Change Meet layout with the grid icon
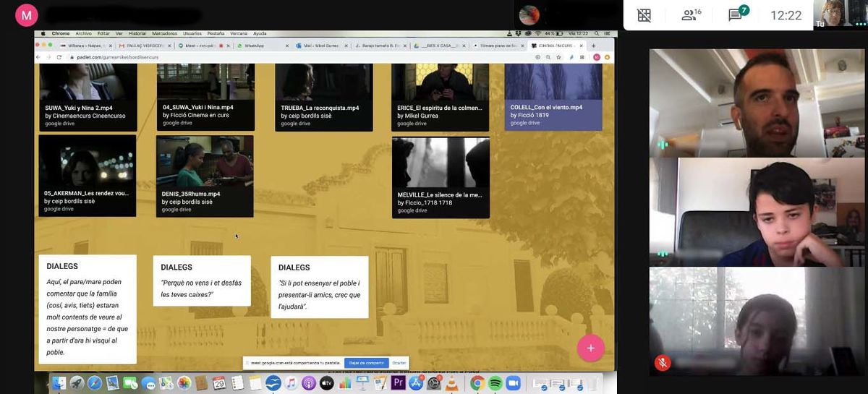Image resolution: width=868 pixels, height=394 pixels. click(644, 14)
